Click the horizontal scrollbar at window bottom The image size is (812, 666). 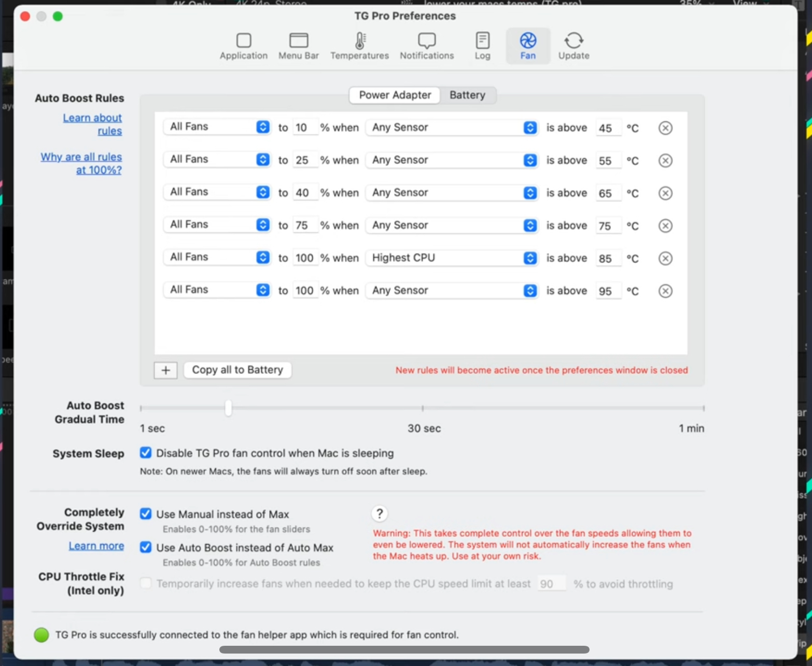click(404, 649)
